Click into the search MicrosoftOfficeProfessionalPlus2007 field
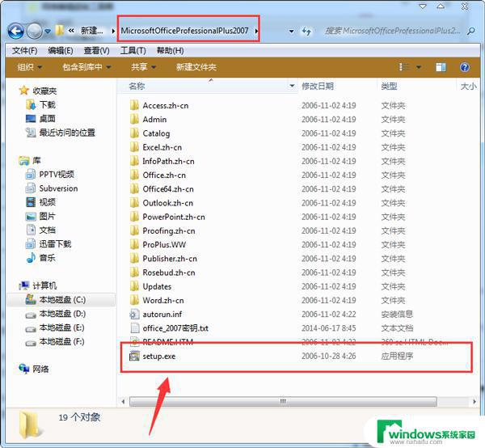 click(392, 31)
